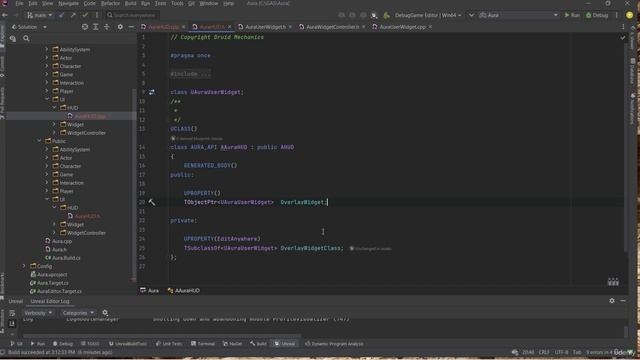
Task: Click the update project arrow icon
Action: 62,15
